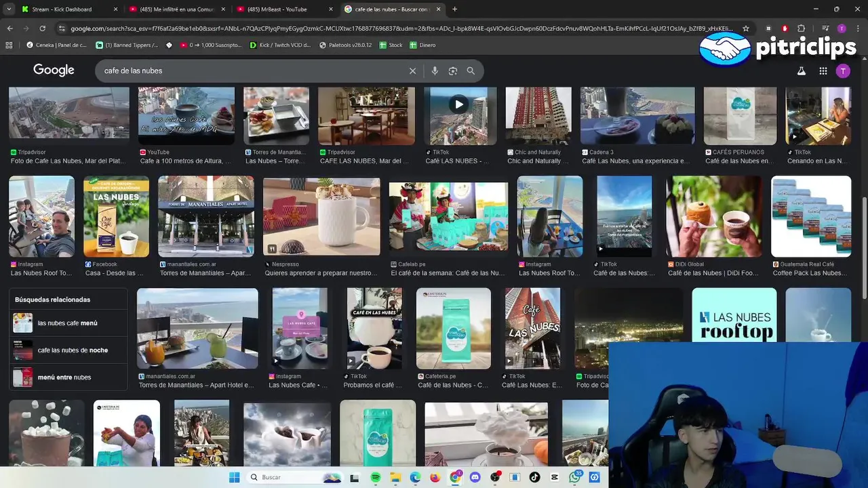Open Discord from the taskbar
The height and width of the screenshot is (488, 868).
pyautogui.click(x=475, y=477)
